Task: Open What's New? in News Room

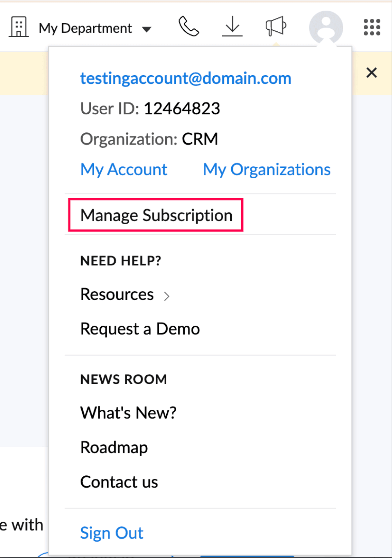Action: 128,412
